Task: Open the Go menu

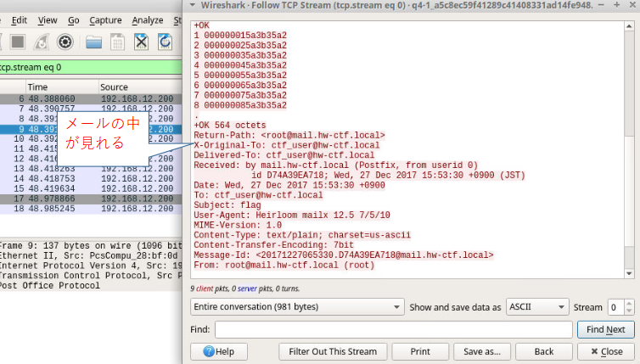Action: (74, 20)
